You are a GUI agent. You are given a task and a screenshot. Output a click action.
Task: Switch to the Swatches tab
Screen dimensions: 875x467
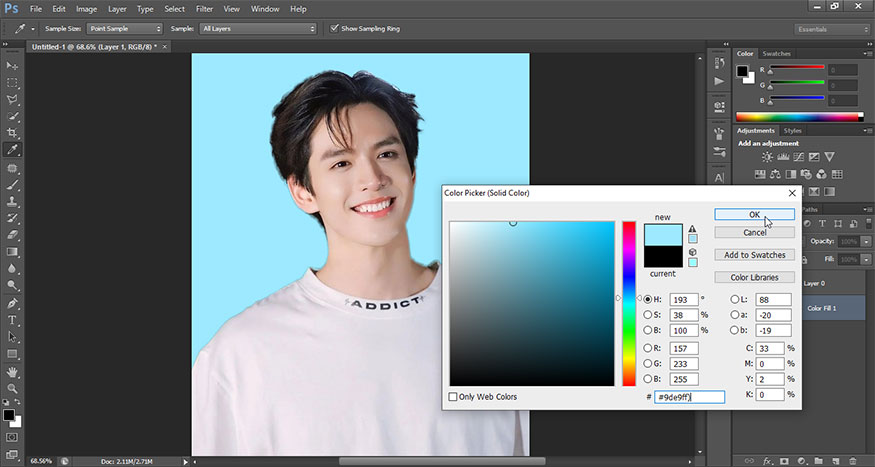point(776,53)
